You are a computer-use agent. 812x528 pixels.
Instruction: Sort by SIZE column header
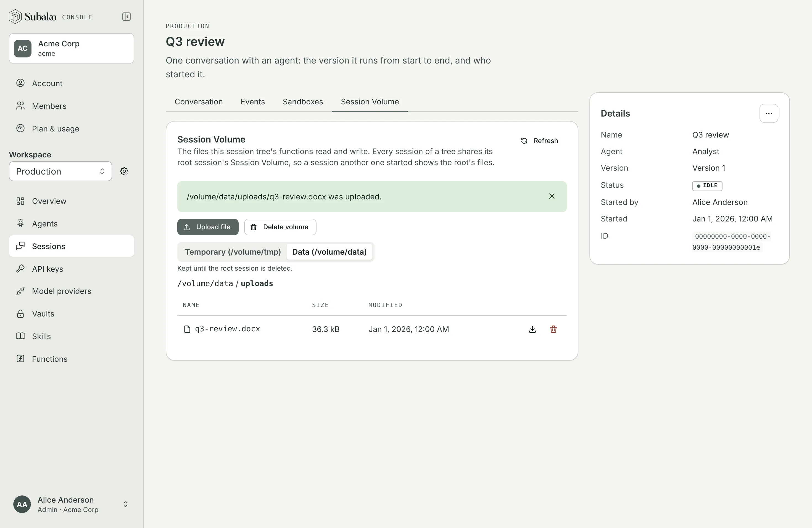pyautogui.click(x=320, y=305)
